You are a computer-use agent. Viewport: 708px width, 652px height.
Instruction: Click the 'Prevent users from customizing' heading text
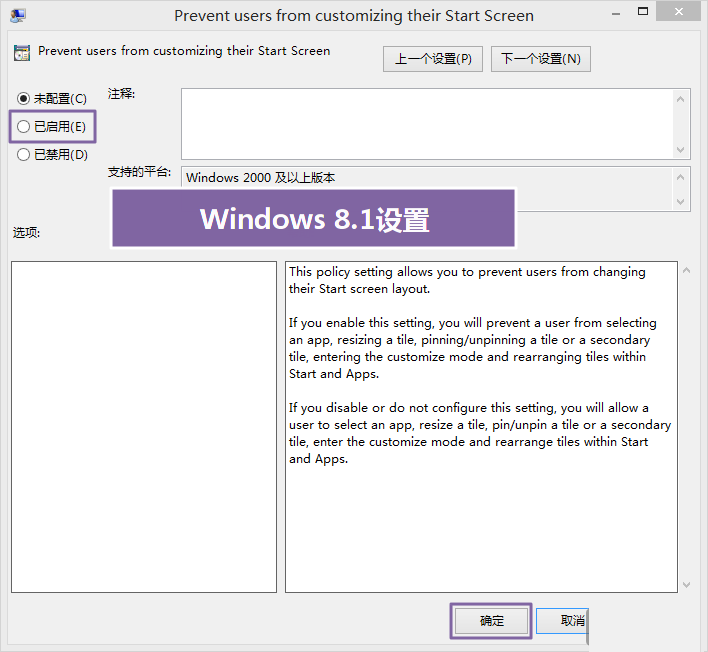point(184,51)
